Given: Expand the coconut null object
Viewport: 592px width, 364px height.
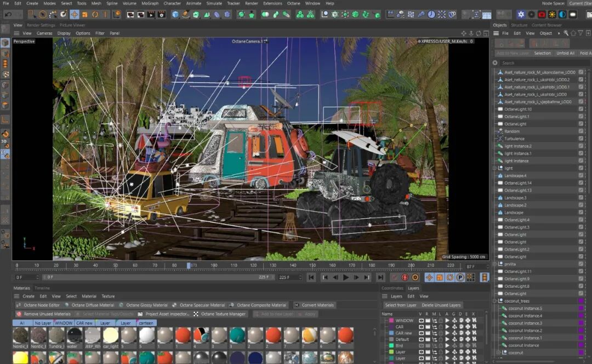Looking at the screenshot, I should [x=498, y=352].
